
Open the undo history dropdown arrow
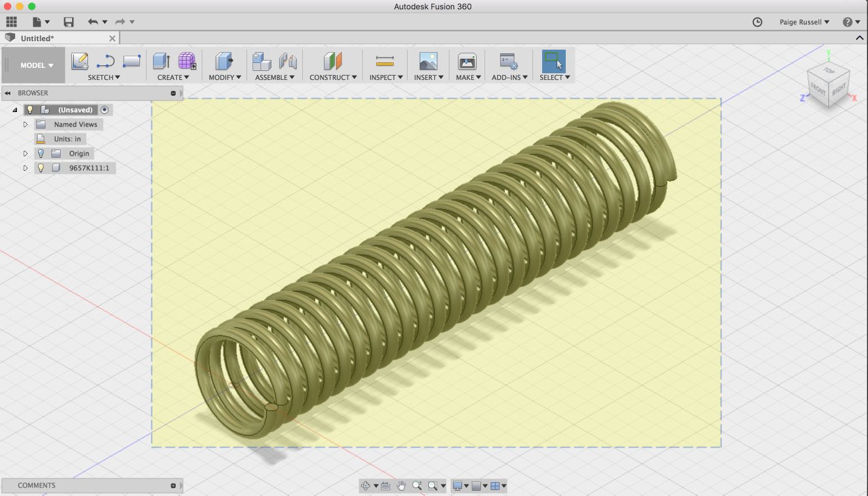[x=105, y=22]
